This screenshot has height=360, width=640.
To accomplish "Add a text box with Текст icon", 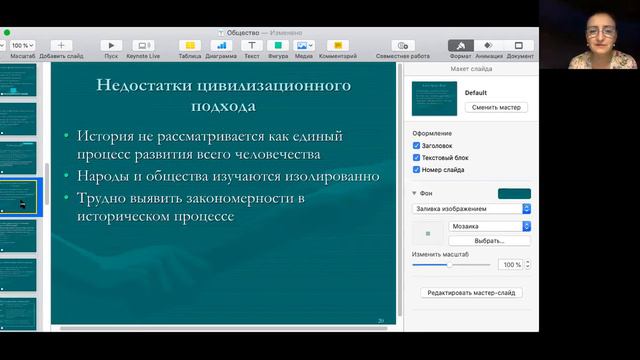I will pos(252,45).
